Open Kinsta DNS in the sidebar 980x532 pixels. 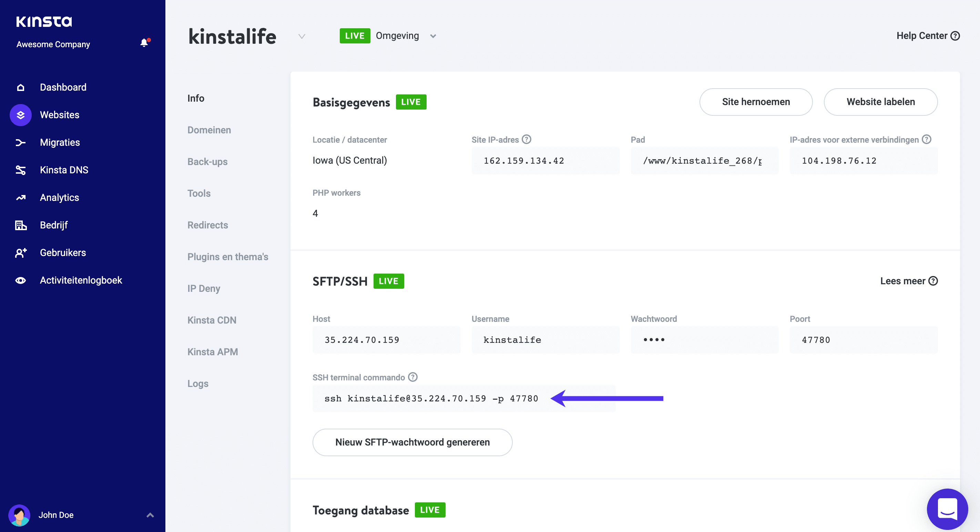point(64,170)
